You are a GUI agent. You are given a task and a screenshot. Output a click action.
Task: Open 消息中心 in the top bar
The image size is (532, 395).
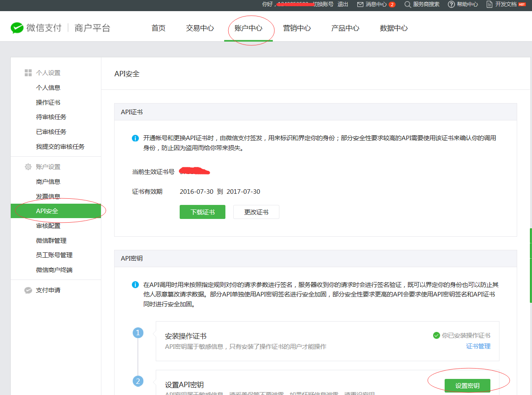point(376,5)
